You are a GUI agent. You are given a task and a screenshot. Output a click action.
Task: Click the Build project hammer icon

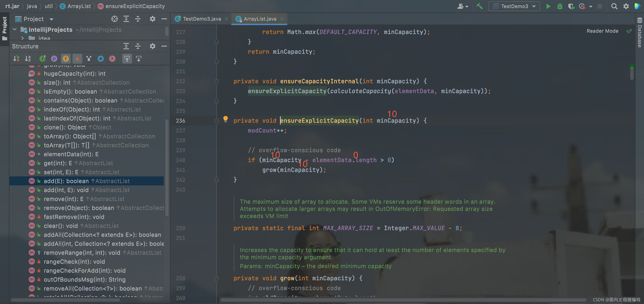point(479,6)
